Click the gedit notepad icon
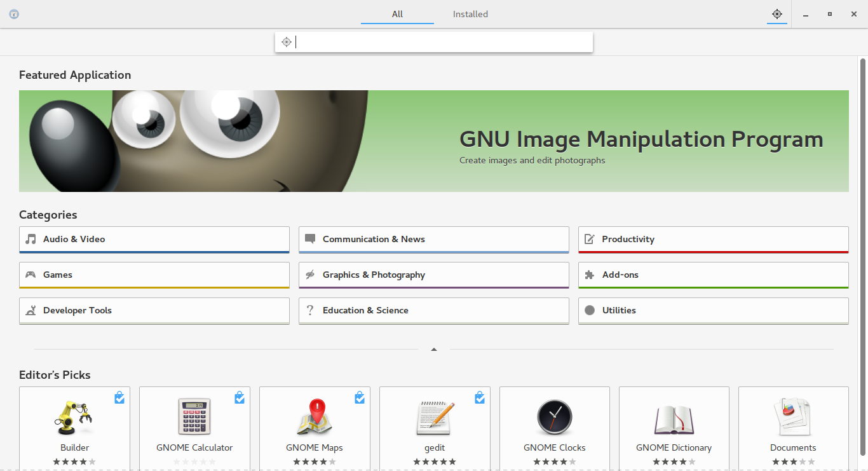 435,418
